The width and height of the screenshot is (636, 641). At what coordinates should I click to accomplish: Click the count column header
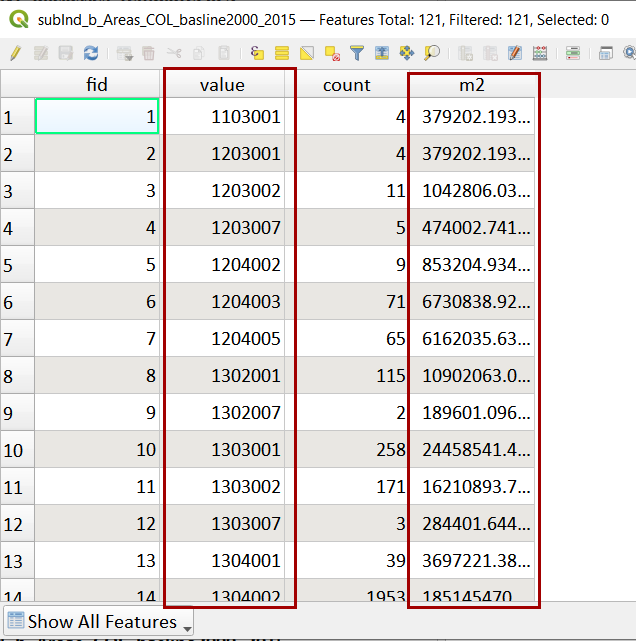[347, 85]
